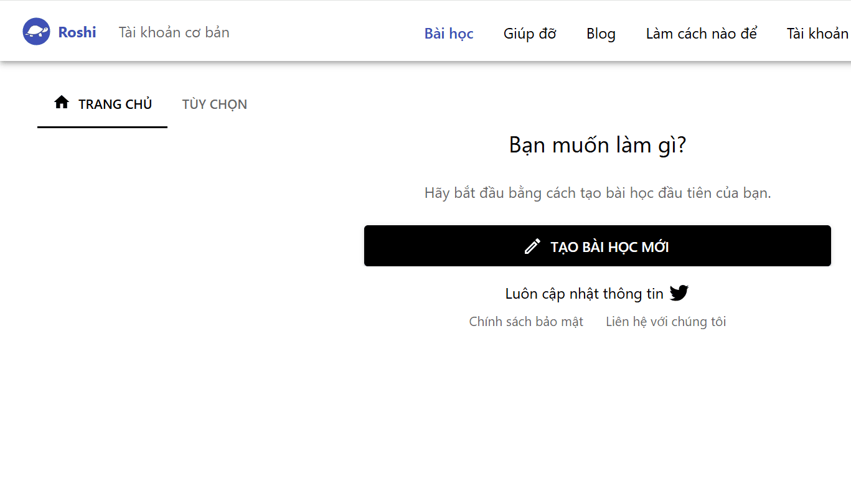Screen dimensions: 851x504
Task: Click the text about creating your first lesson
Action: click(x=596, y=193)
